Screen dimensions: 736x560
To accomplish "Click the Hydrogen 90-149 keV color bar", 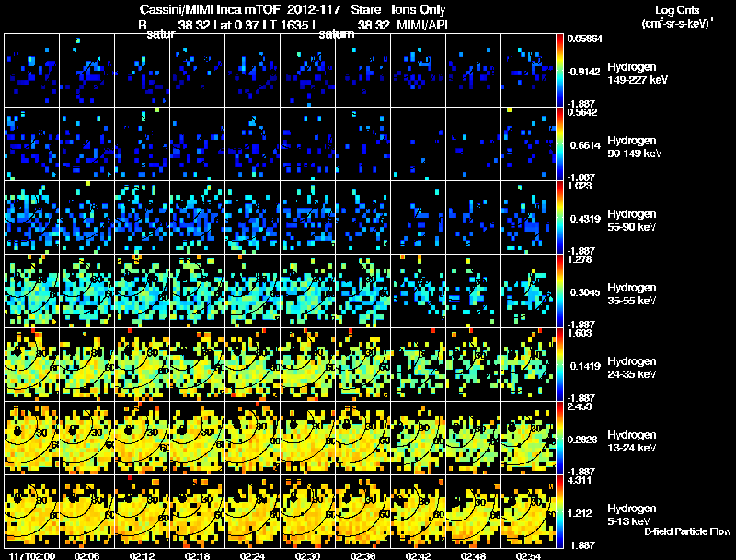I will tap(561, 143).
